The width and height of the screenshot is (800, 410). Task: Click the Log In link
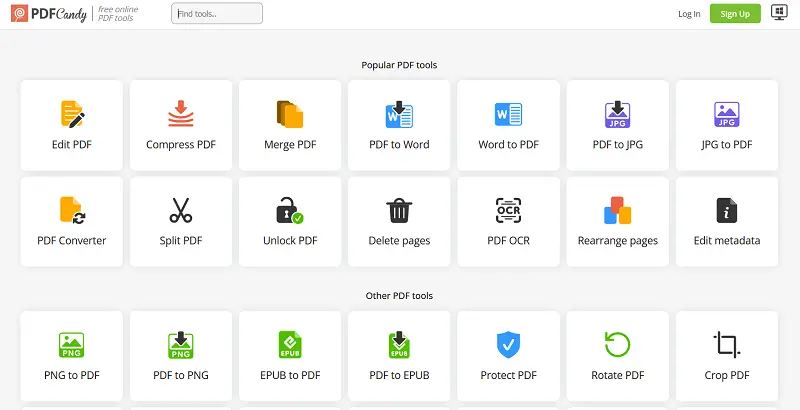tap(689, 14)
